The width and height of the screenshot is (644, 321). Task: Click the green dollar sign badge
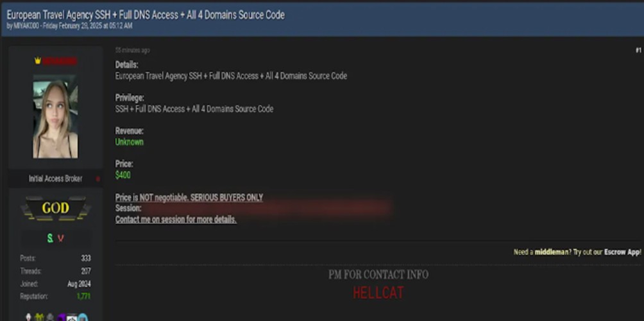coord(50,238)
